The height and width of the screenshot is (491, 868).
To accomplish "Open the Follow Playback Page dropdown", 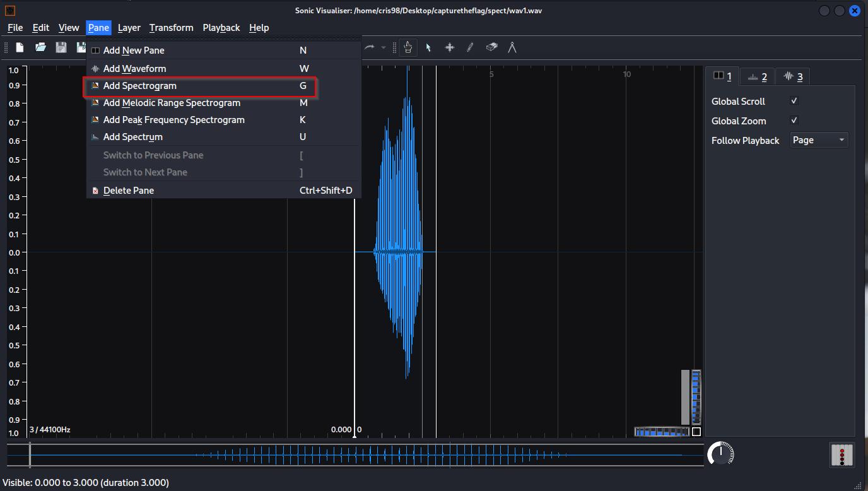I will point(819,140).
